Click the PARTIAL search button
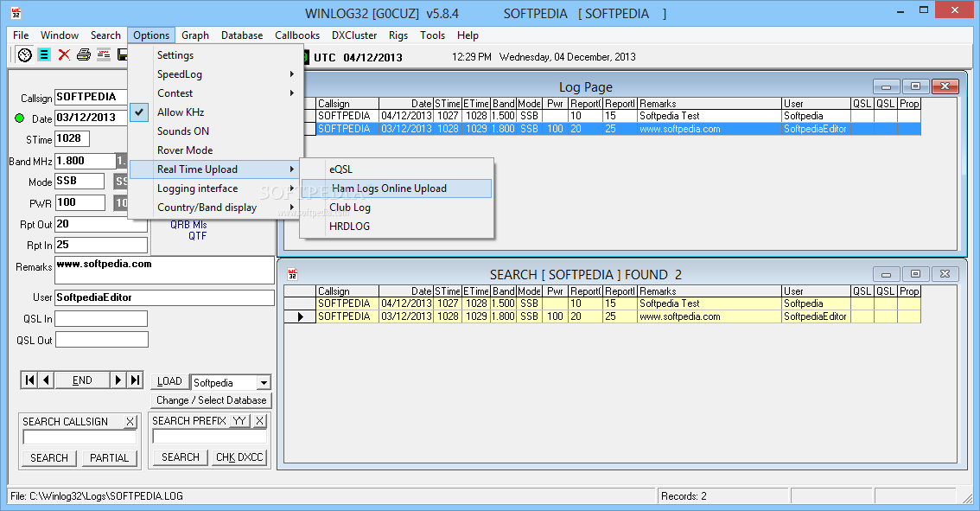980x511 pixels. [110, 458]
